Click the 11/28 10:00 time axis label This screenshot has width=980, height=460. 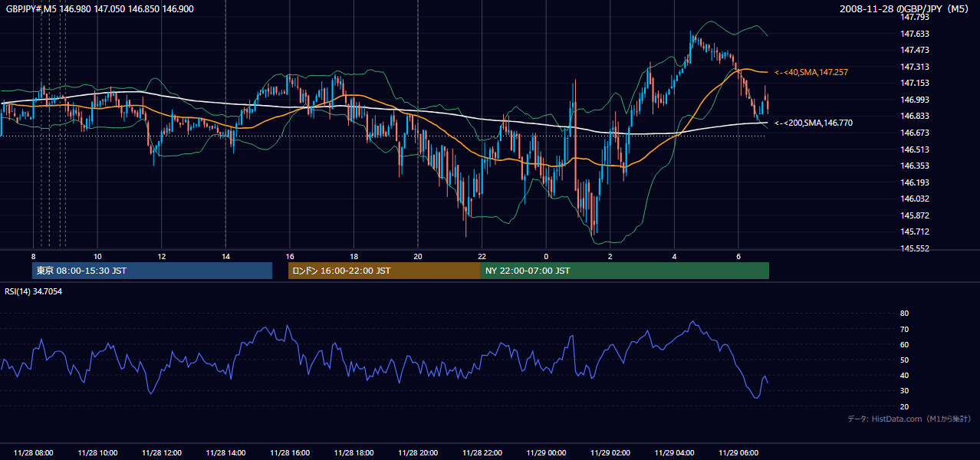[97, 453]
